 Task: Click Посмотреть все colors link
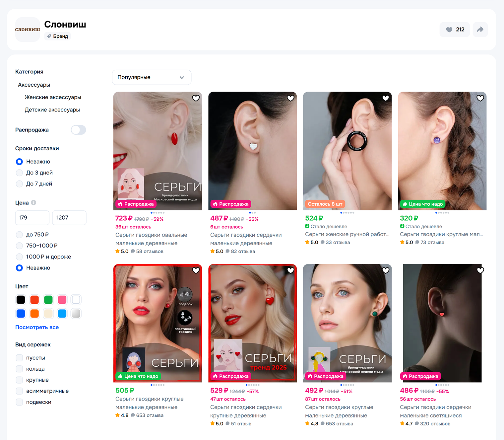coord(37,327)
